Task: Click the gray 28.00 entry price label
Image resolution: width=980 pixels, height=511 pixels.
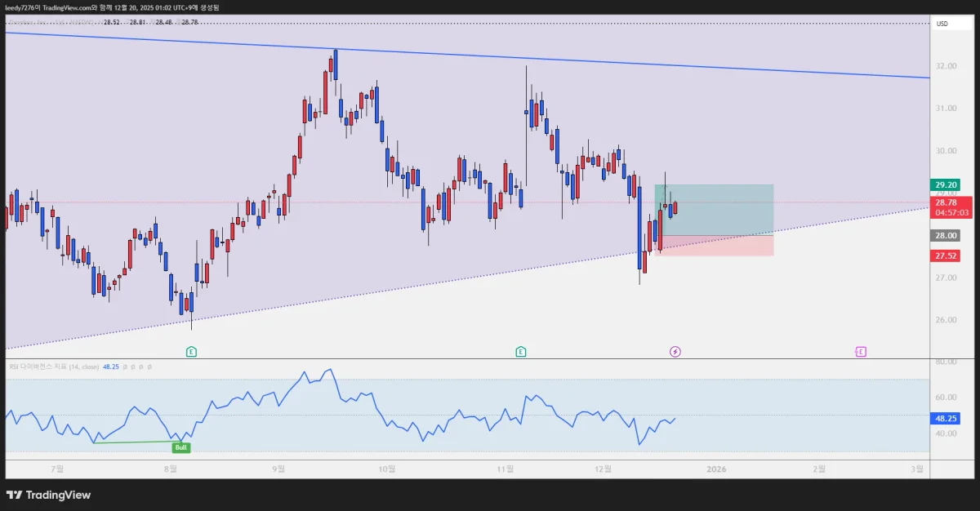Action: (947, 236)
